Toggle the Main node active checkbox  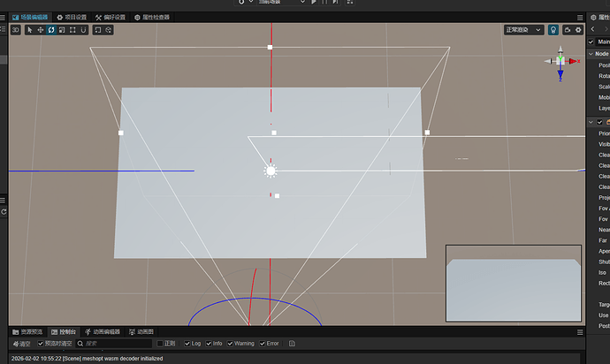tap(591, 42)
